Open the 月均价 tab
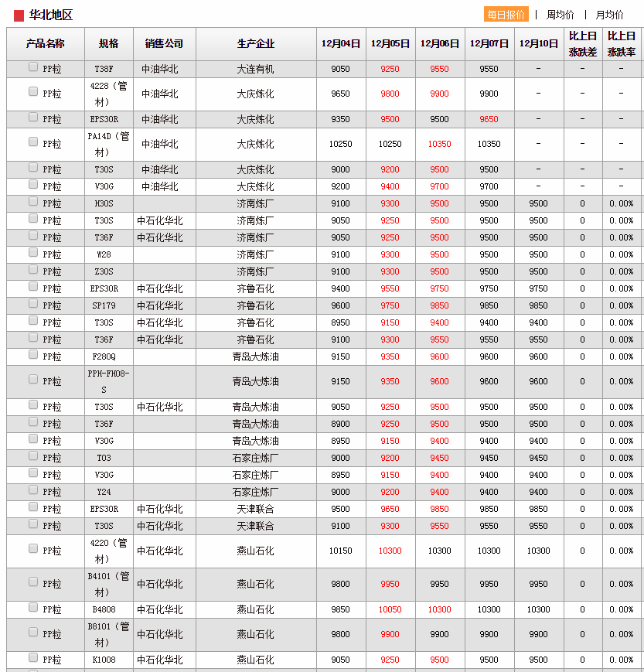 click(x=609, y=15)
